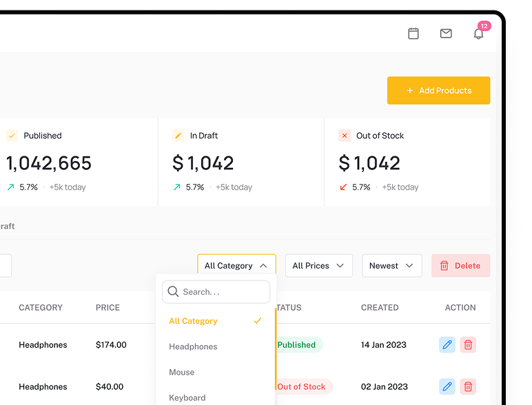Open notifications bell with 12 badge
Viewport: 532px width, 405px height.
478,33
